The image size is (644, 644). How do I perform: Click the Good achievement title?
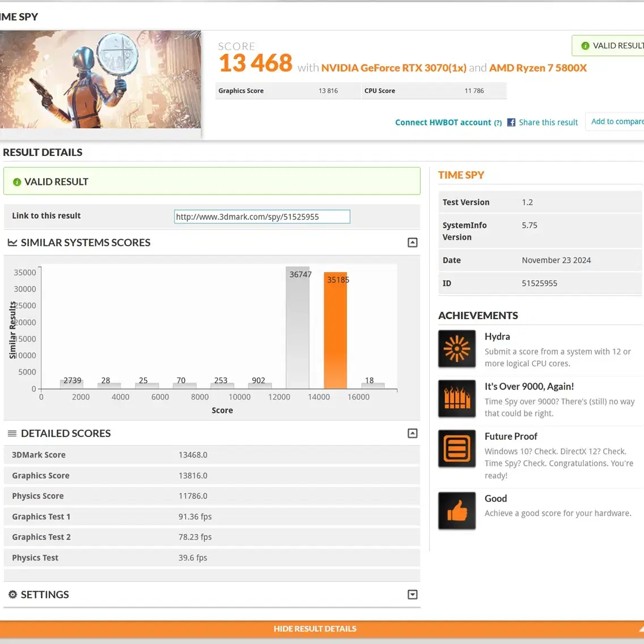495,499
